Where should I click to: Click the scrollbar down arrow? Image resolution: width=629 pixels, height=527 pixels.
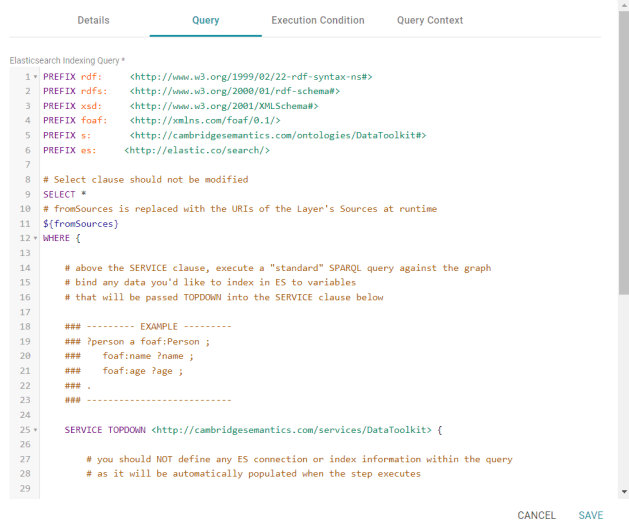point(624,492)
